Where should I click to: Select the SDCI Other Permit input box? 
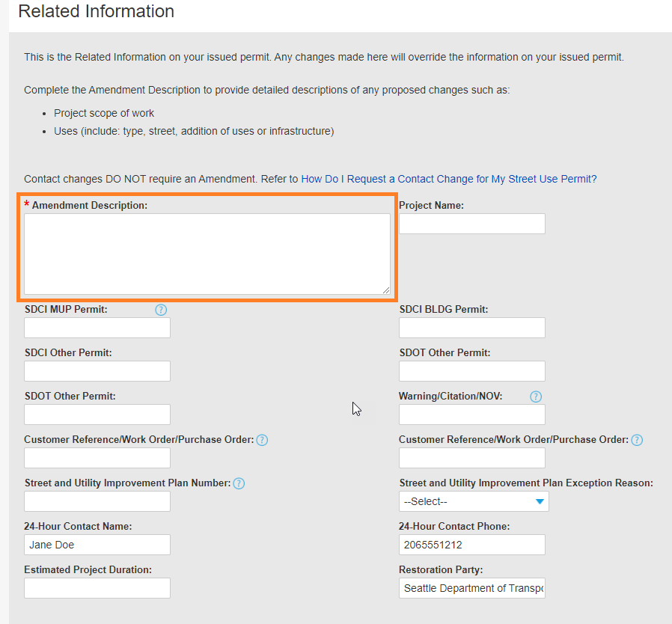pyautogui.click(x=97, y=371)
